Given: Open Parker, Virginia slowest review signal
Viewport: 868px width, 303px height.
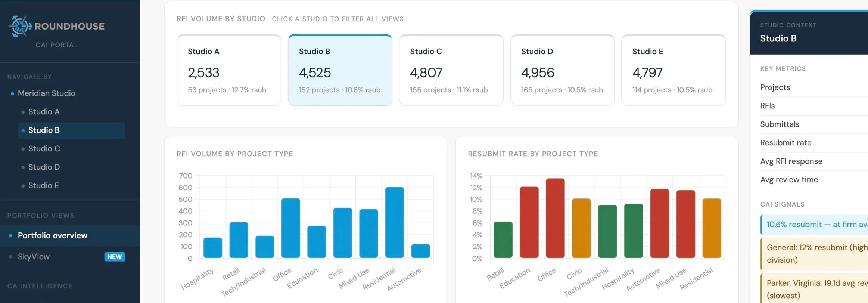Looking at the screenshot, I should click(814, 289).
